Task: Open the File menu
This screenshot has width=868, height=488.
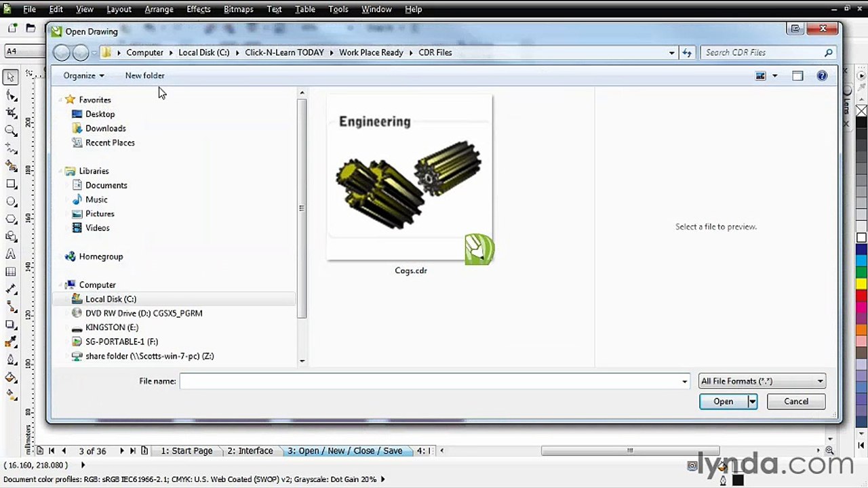Action: point(29,9)
